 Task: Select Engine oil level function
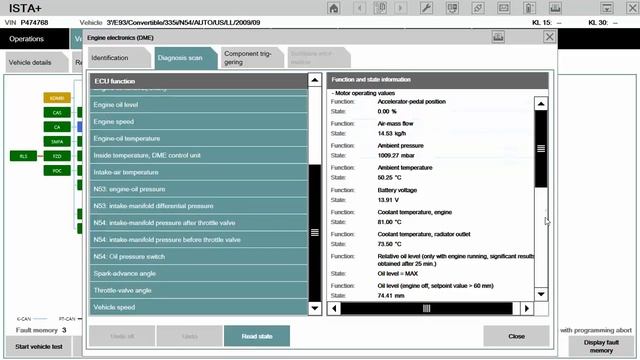pyautogui.click(x=199, y=105)
